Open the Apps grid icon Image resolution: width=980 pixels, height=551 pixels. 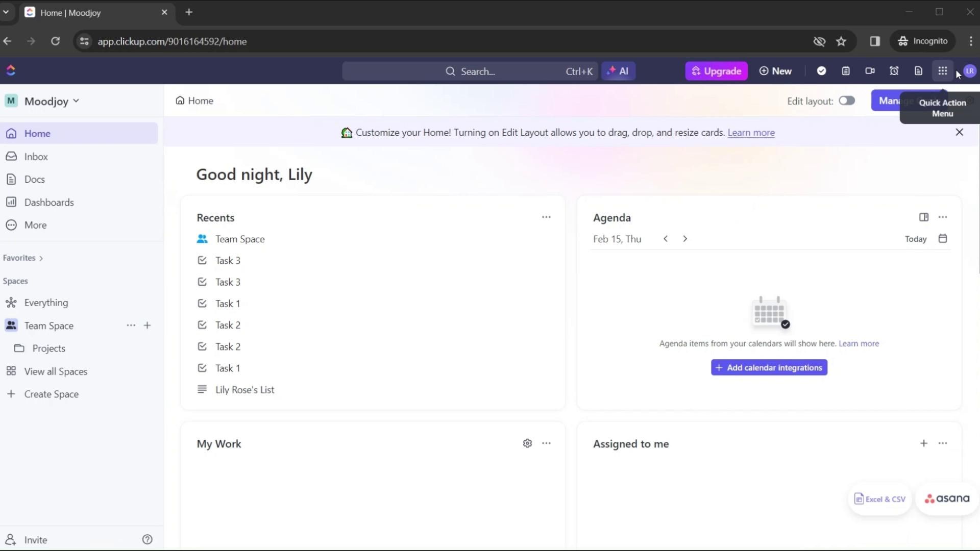tap(943, 70)
